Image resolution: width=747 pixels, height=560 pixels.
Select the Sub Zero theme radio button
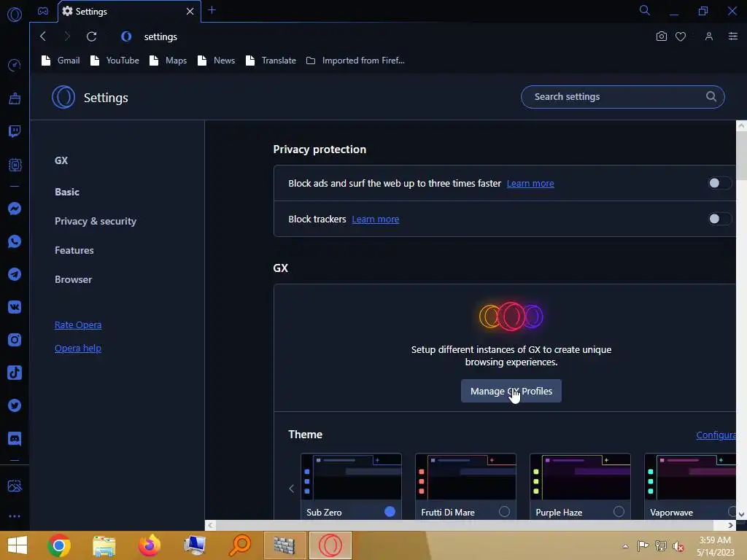coord(390,511)
